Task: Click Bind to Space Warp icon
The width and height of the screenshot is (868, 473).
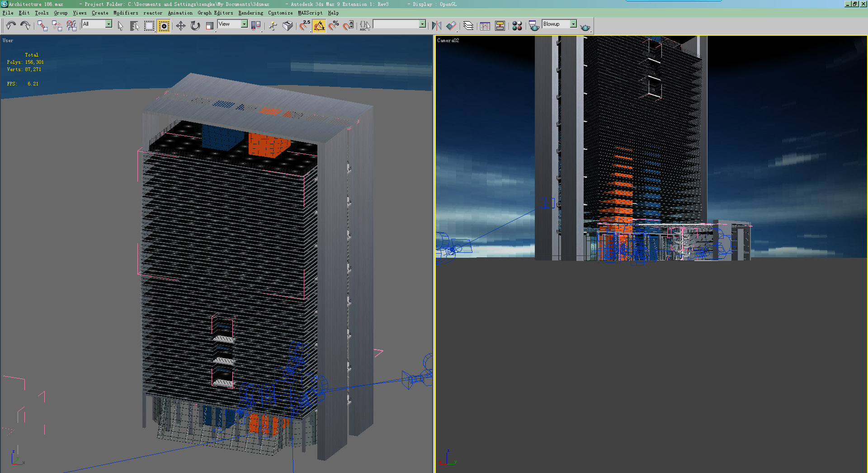Action: [71, 25]
